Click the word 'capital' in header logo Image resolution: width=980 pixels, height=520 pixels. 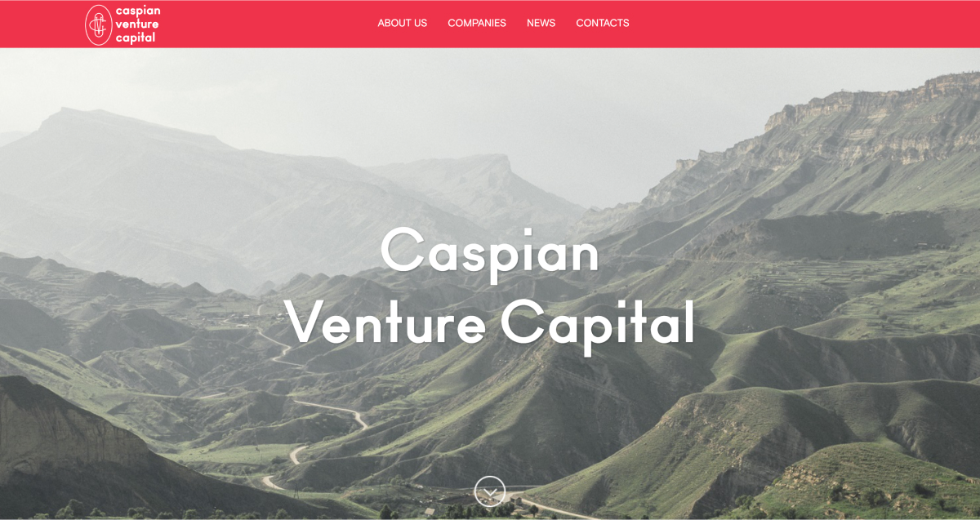pyautogui.click(x=136, y=38)
